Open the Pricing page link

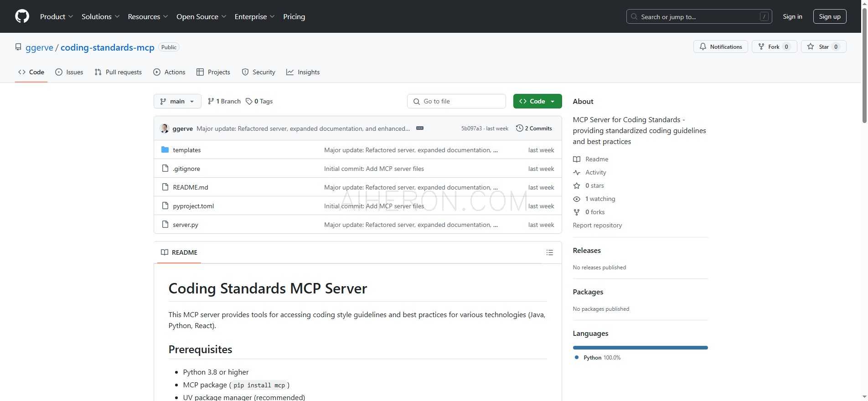pos(294,16)
